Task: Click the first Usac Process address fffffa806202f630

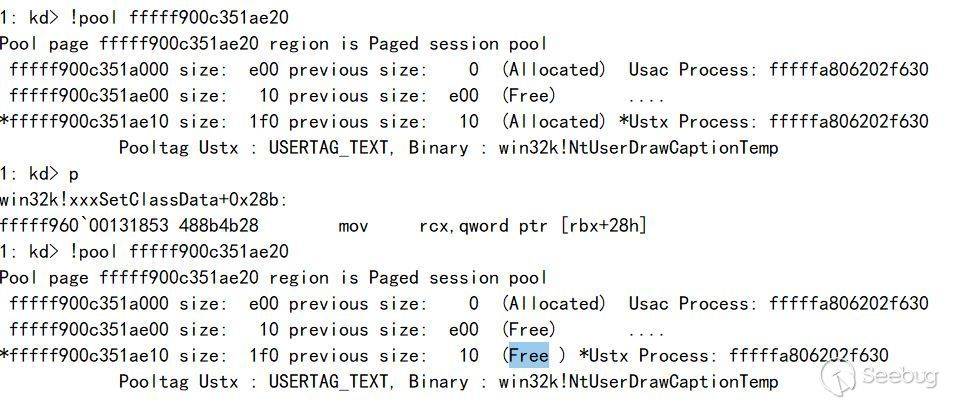Action: pos(848,69)
